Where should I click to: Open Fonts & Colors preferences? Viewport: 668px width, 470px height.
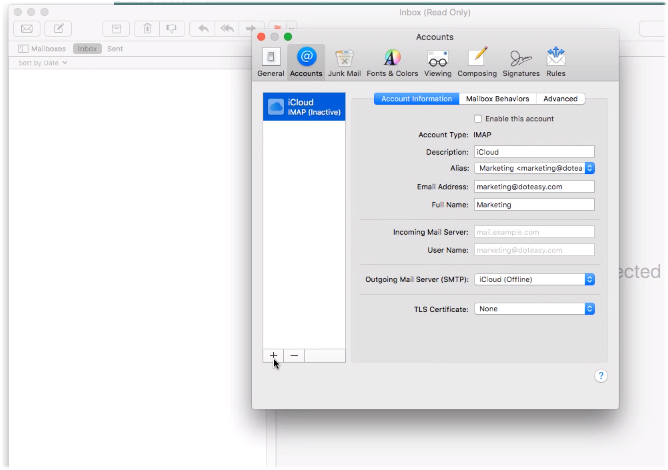[x=392, y=62]
